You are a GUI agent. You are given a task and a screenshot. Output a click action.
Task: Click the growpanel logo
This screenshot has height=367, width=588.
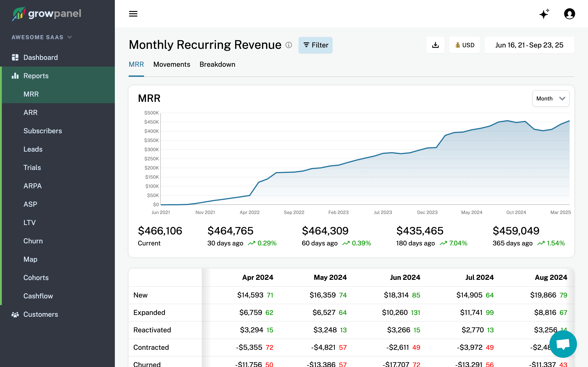46,14
